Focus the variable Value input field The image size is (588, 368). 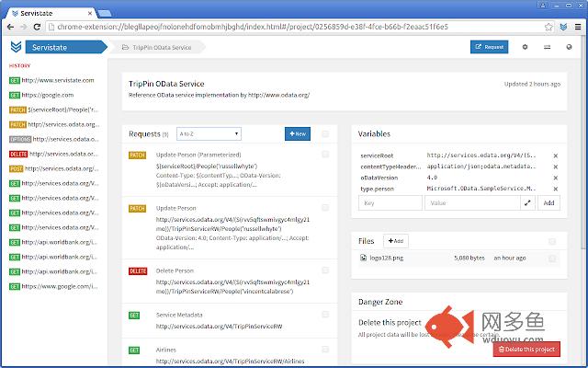(472, 202)
